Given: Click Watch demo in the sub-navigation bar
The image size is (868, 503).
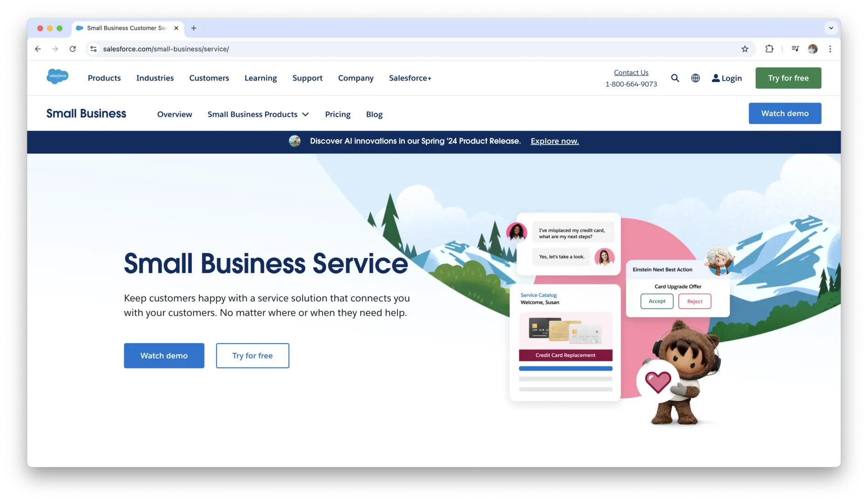Looking at the screenshot, I should click(785, 113).
